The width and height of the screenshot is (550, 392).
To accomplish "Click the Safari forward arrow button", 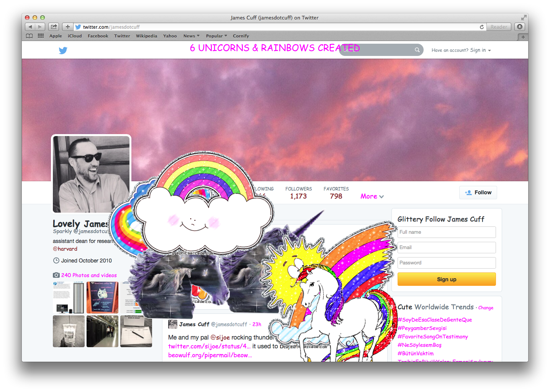I will (40, 27).
